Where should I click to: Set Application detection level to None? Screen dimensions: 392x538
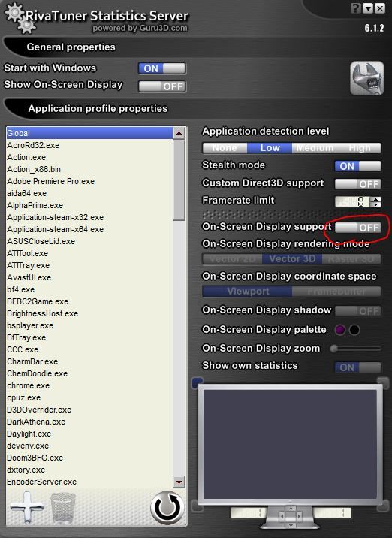[225, 148]
